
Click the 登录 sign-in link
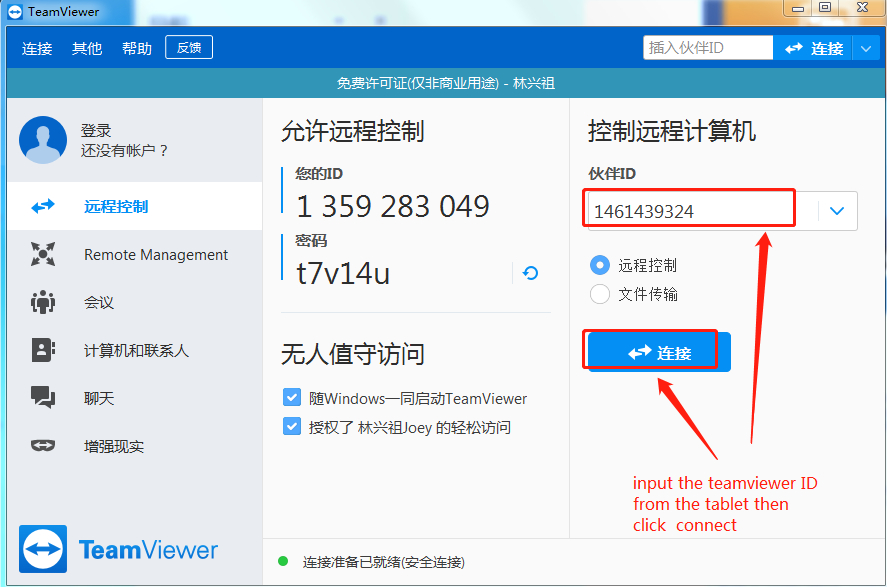point(96,130)
